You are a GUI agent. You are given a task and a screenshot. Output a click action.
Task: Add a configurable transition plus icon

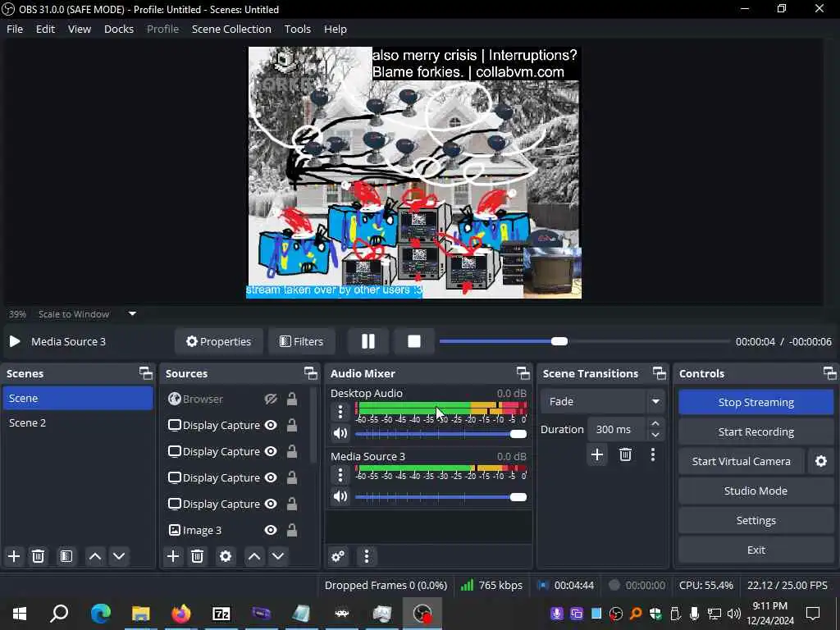pos(597,454)
